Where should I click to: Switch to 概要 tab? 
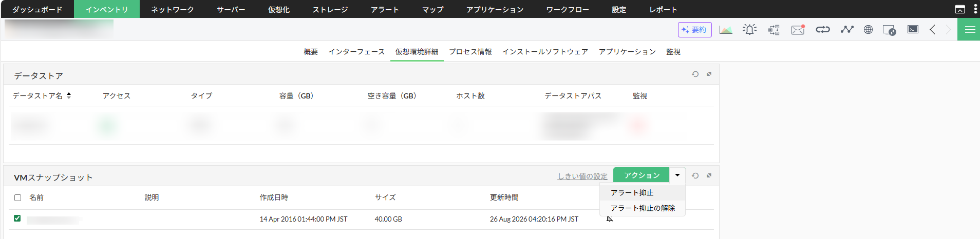pyautogui.click(x=311, y=52)
